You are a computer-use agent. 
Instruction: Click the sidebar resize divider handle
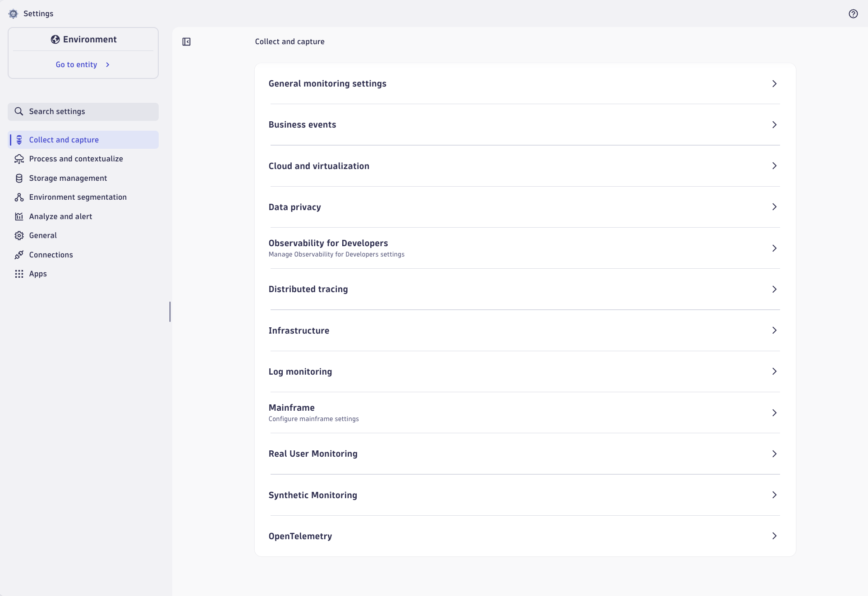click(x=170, y=312)
